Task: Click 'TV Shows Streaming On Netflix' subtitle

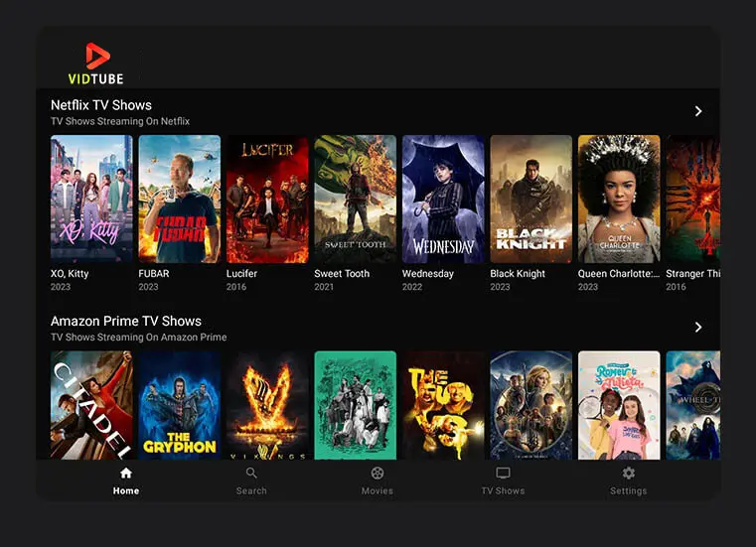Action: [120, 121]
